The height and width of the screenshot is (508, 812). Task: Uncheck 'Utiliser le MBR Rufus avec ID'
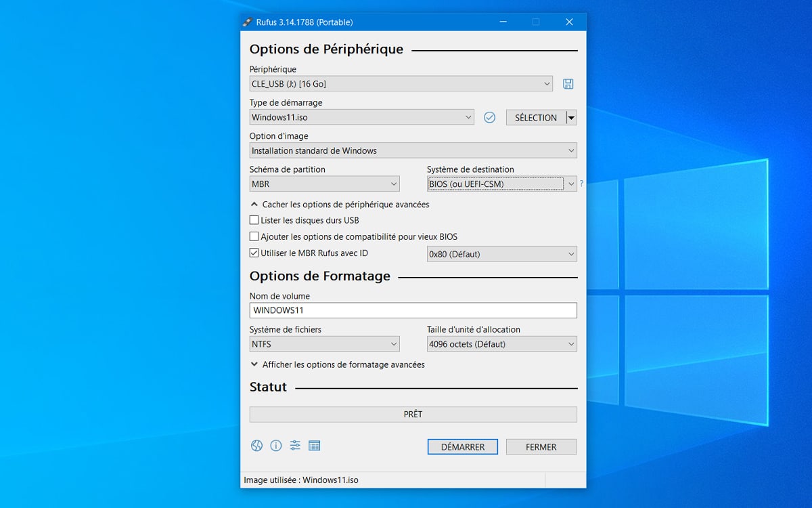click(254, 252)
